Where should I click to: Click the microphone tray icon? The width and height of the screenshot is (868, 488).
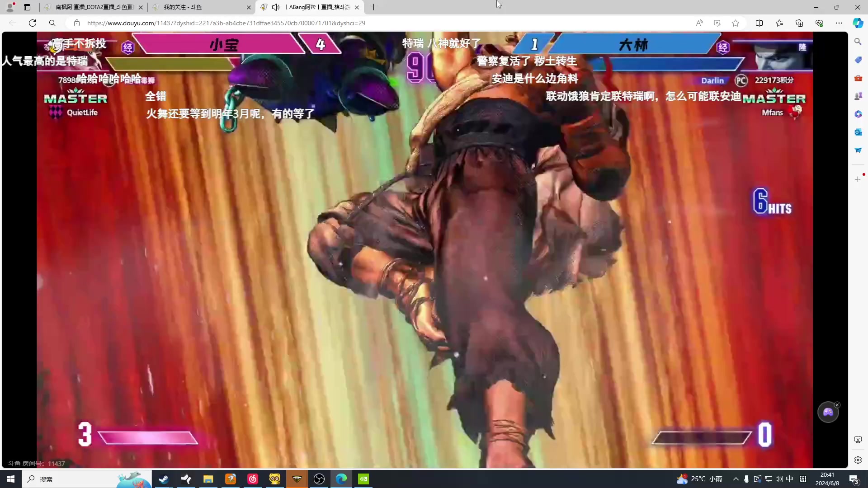click(x=746, y=479)
